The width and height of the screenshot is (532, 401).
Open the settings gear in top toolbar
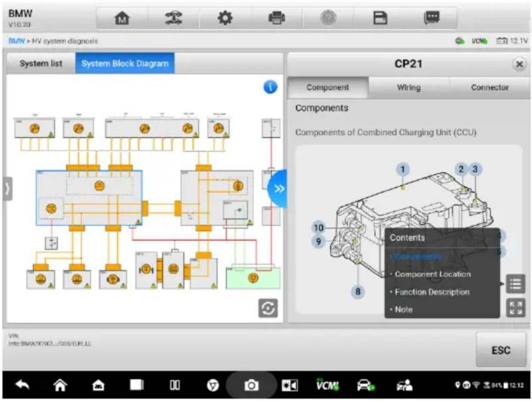[x=225, y=17]
